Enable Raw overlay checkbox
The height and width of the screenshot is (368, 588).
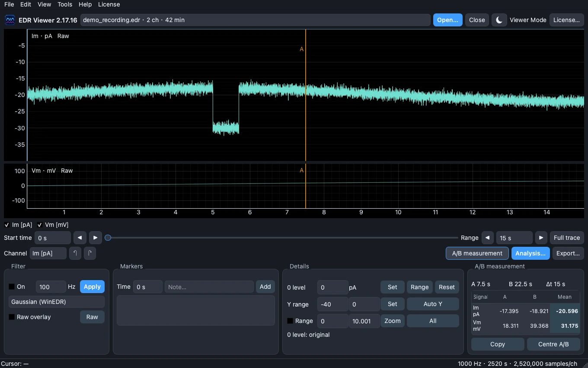(12, 317)
